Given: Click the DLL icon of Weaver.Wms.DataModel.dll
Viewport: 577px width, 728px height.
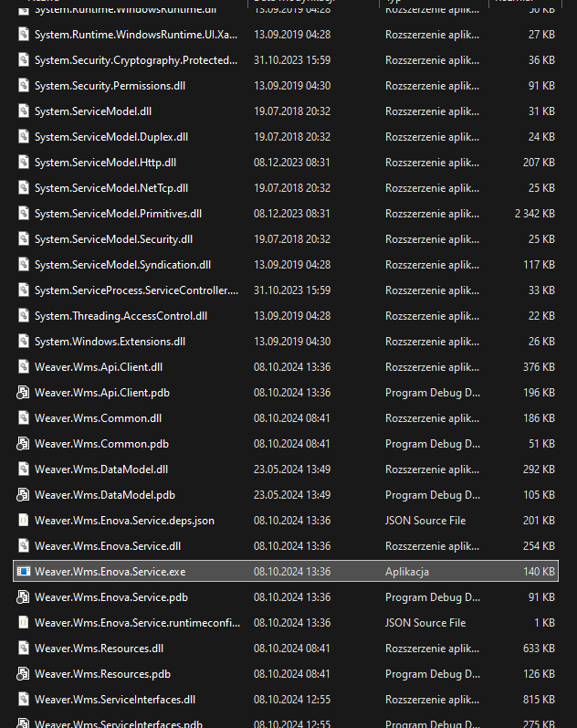Looking at the screenshot, I should pyautogui.click(x=23, y=470).
